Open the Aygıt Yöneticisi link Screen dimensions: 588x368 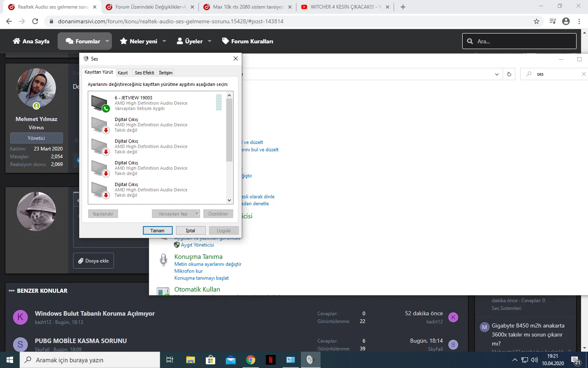pyautogui.click(x=197, y=245)
